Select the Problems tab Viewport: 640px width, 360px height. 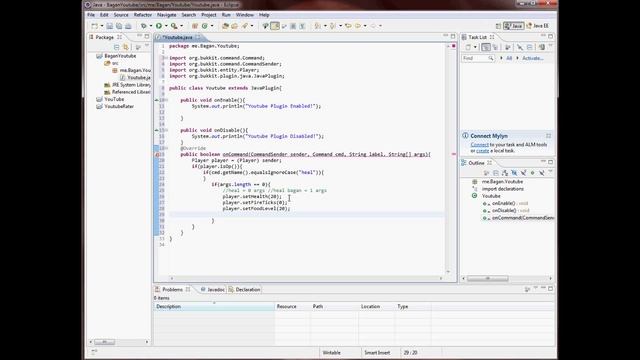pyautogui.click(x=173, y=289)
